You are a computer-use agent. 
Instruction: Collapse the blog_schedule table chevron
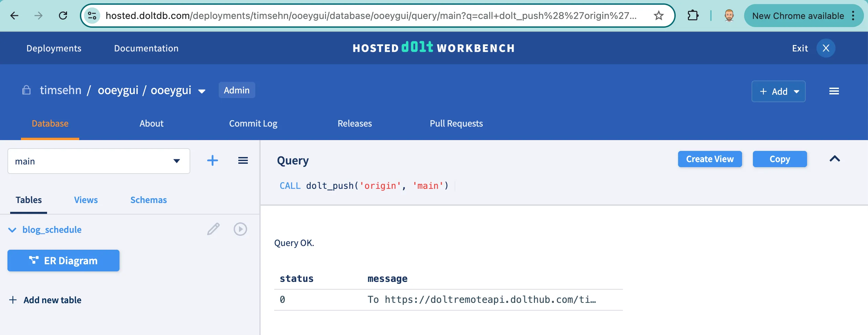12,230
